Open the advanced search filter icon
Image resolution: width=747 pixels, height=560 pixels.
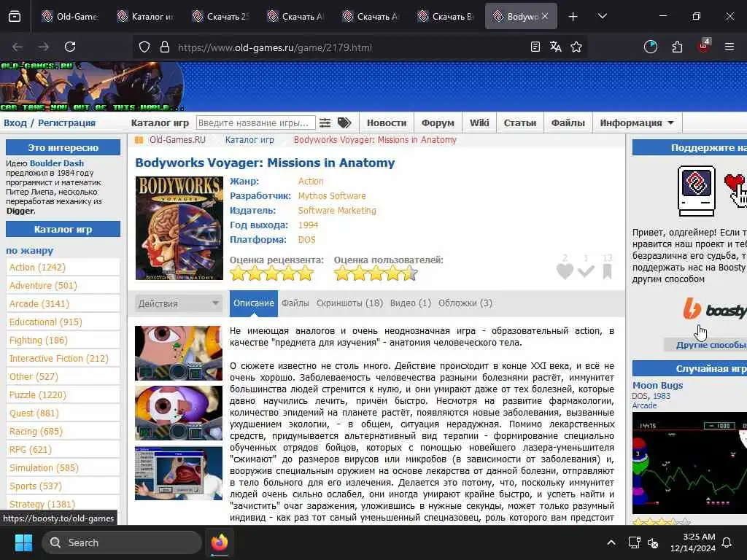(325, 122)
